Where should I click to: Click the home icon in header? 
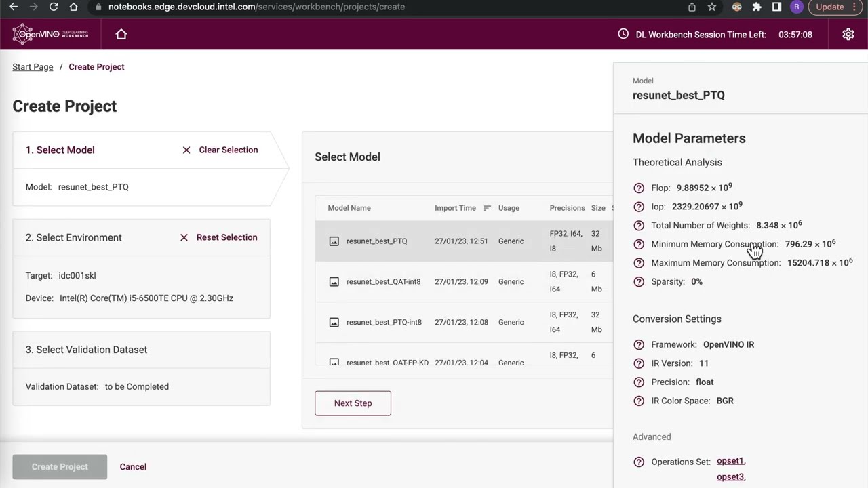point(121,34)
